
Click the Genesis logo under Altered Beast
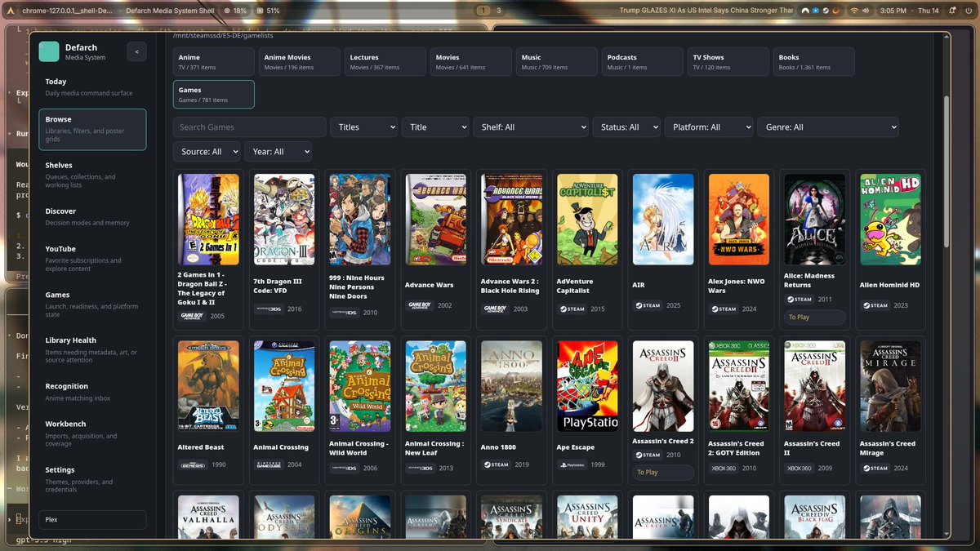tap(193, 464)
